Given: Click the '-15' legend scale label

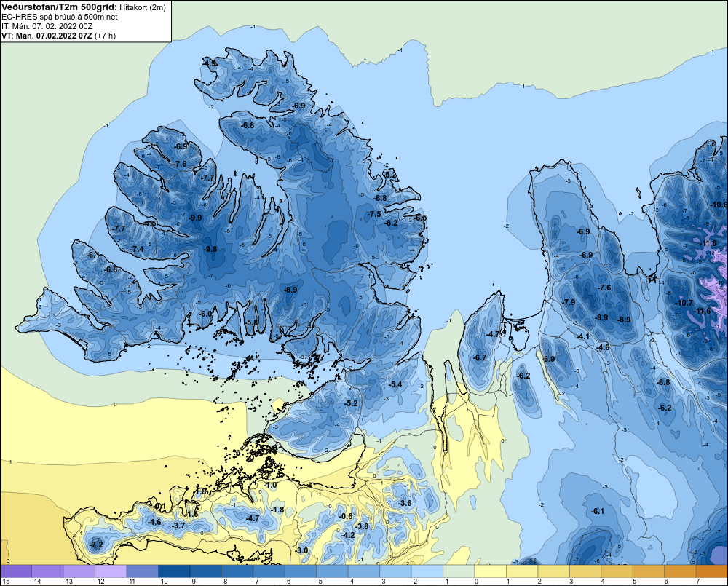Looking at the screenshot, I should click(5, 582).
